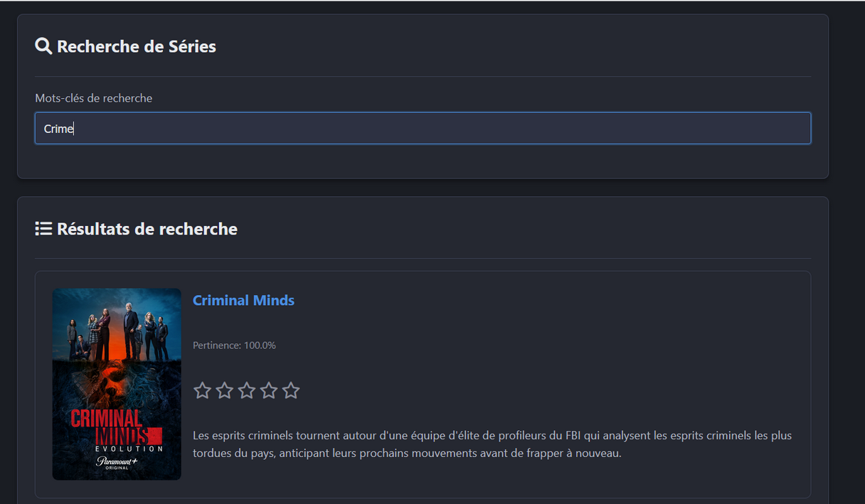The width and height of the screenshot is (865, 504).
Task: Open the Criminal Minds poster thumbnail
Action: tap(116, 384)
